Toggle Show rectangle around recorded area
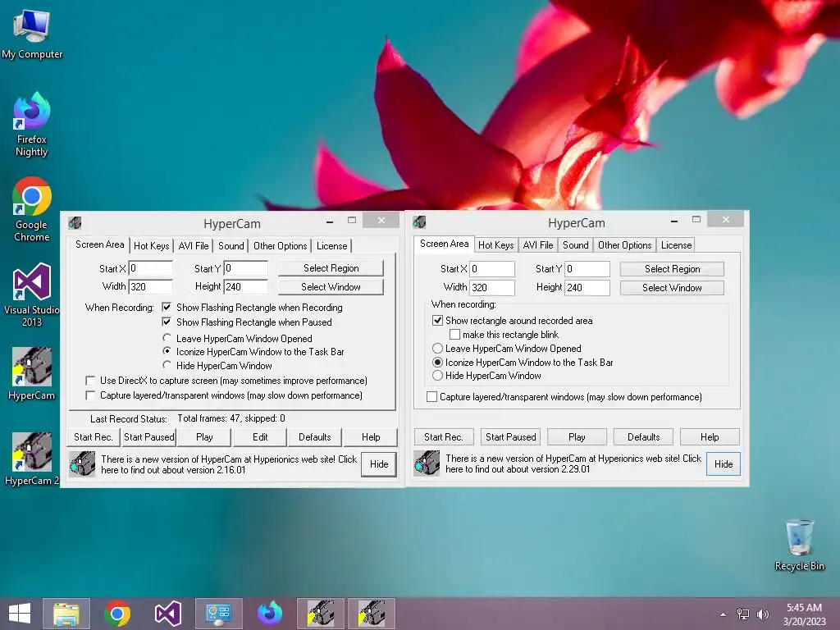The height and width of the screenshot is (630, 840). pos(438,321)
